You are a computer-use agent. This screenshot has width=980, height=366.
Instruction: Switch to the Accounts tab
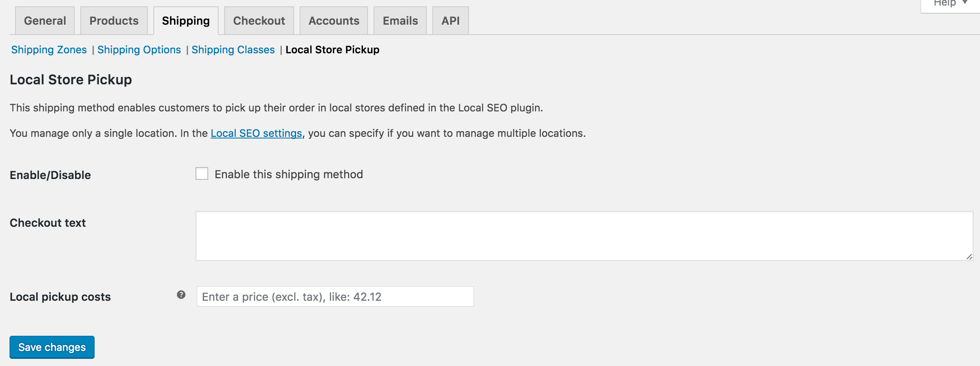333,20
